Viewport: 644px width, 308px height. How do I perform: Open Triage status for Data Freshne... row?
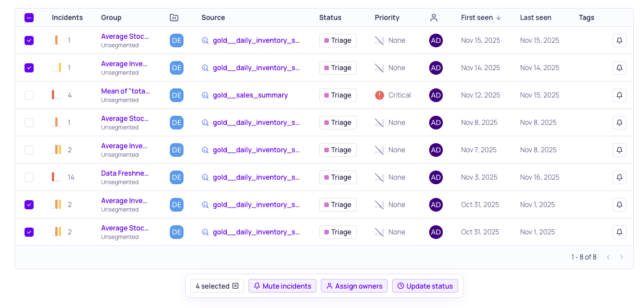tap(337, 177)
